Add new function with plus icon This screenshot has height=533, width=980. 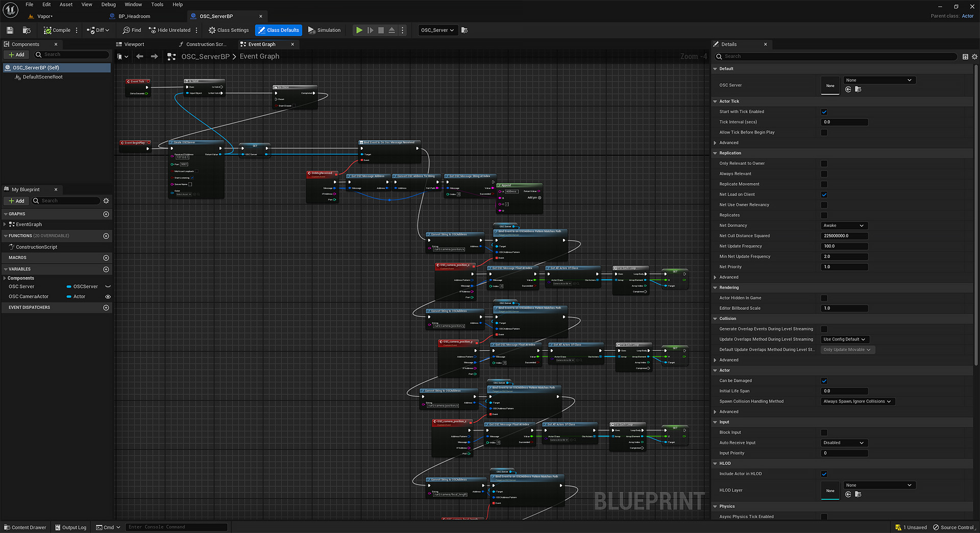[x=106, y=236]
